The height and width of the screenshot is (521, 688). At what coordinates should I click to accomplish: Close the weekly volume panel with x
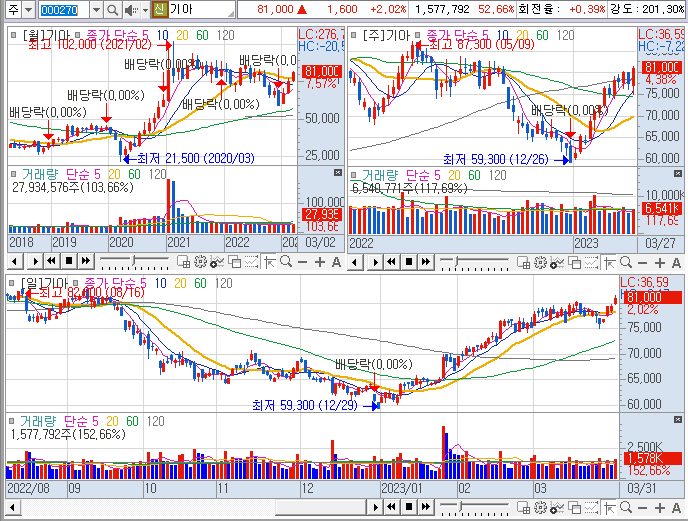(678, 174)
